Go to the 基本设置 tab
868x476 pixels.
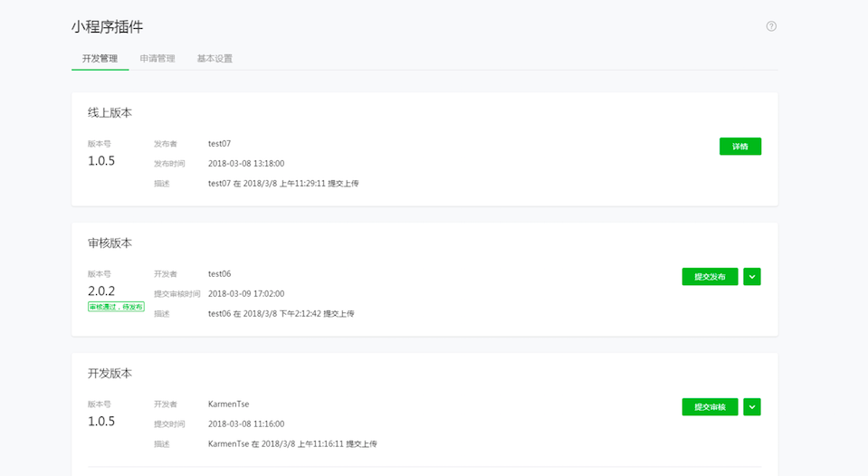pos(215,59)
